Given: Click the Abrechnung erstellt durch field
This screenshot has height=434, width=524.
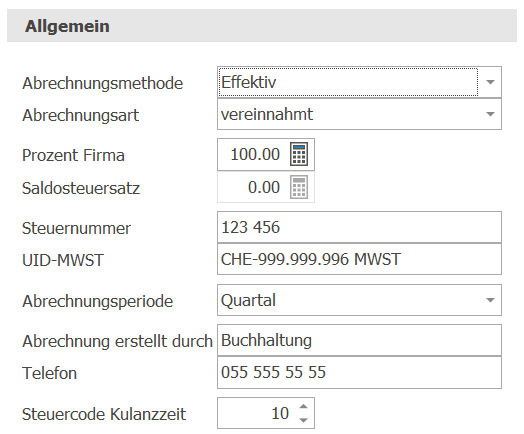Looking at the screenshot, I should pos(359,340).
